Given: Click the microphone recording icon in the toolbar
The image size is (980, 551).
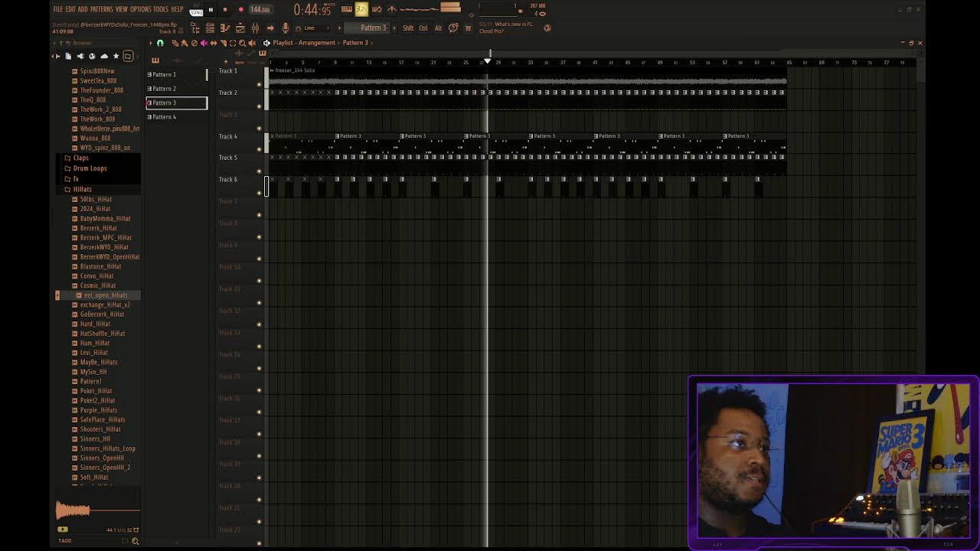Looking at the screenshot, I should 285,28.
